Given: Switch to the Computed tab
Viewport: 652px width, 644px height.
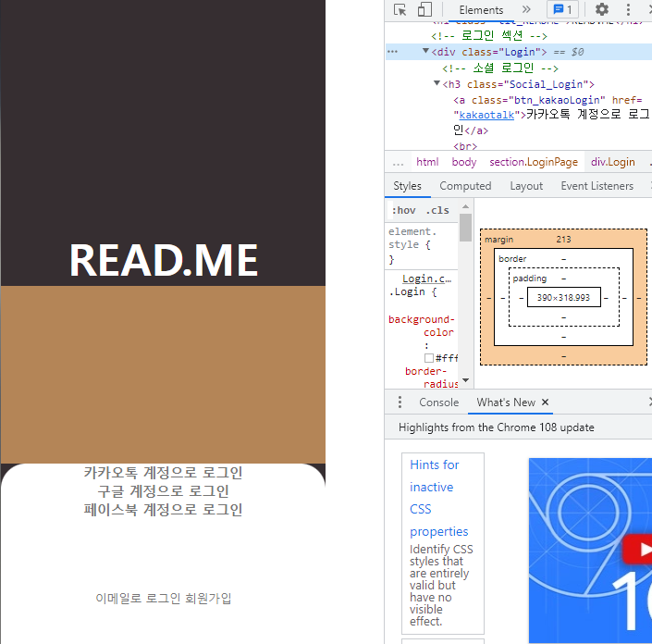Looking at the screenshot, I should tap(465, 186).
